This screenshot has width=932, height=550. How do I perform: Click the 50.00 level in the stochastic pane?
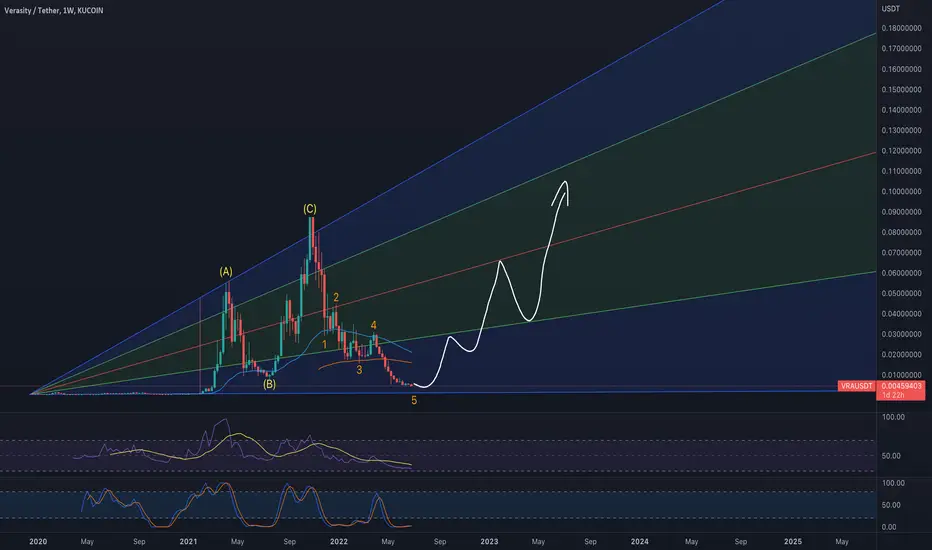(891, 505)
